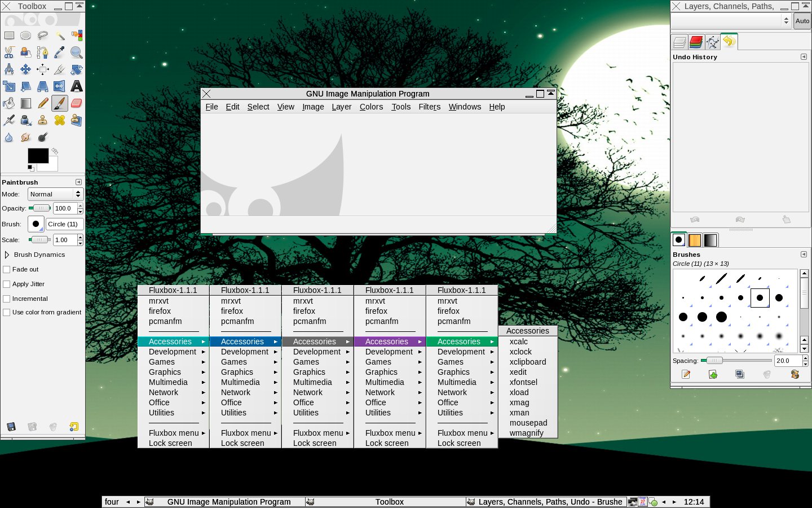Open the Circle (11) brush picker button

36,224
